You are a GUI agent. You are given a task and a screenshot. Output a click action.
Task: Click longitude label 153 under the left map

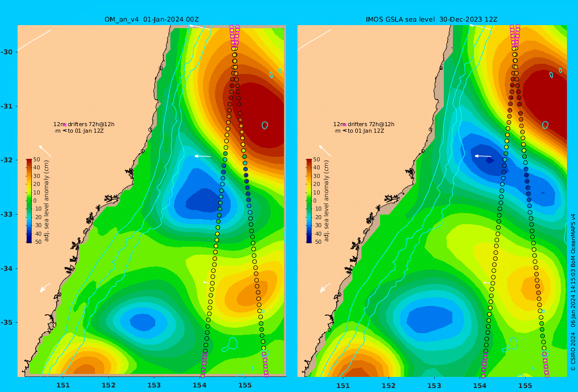[x=154, y=385]
